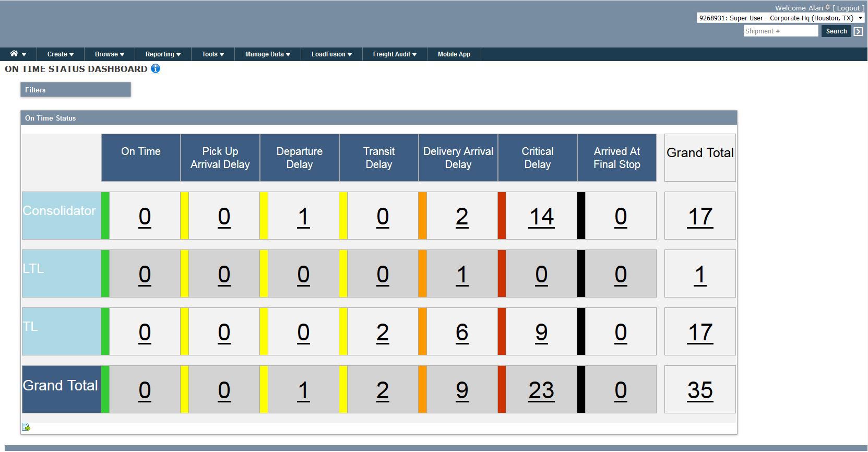Viewport: 868px width, 452px height.
Task: Click the red swatch in TL row
Action: tap(502, 331)
